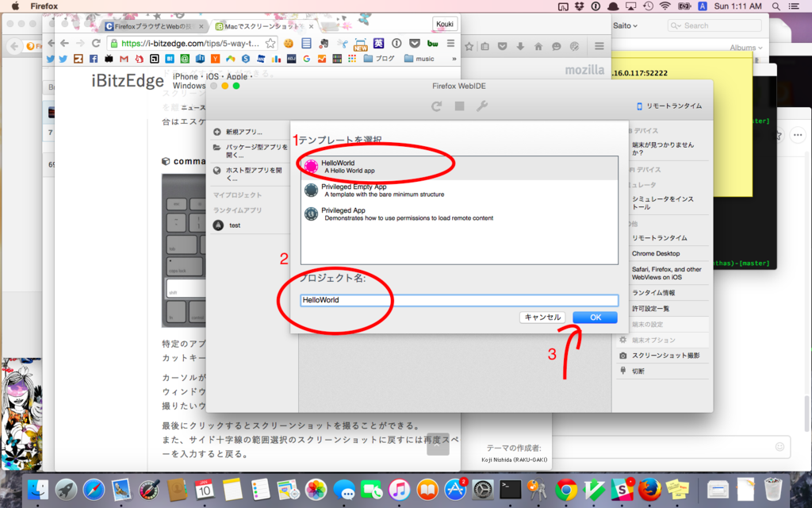This screenshot has width=812, height=508.
Task: Click the 切断 disconnect entry
Action: point(632,371)
